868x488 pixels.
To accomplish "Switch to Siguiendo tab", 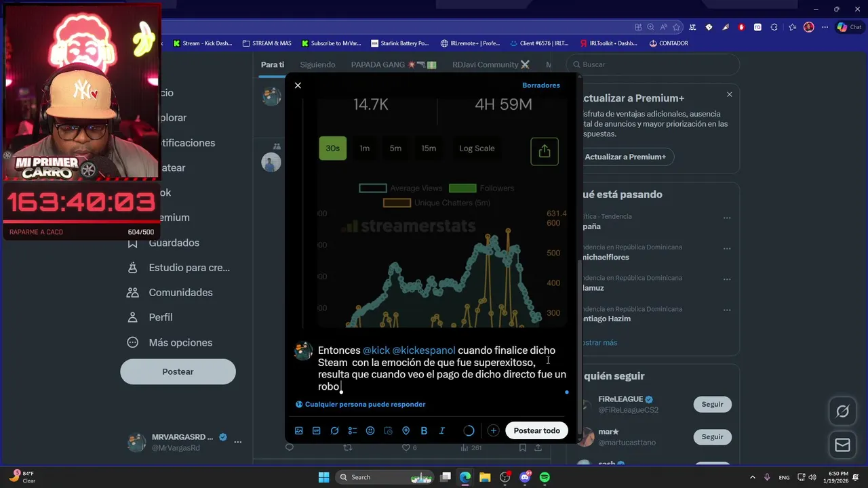I will [317, 64].
